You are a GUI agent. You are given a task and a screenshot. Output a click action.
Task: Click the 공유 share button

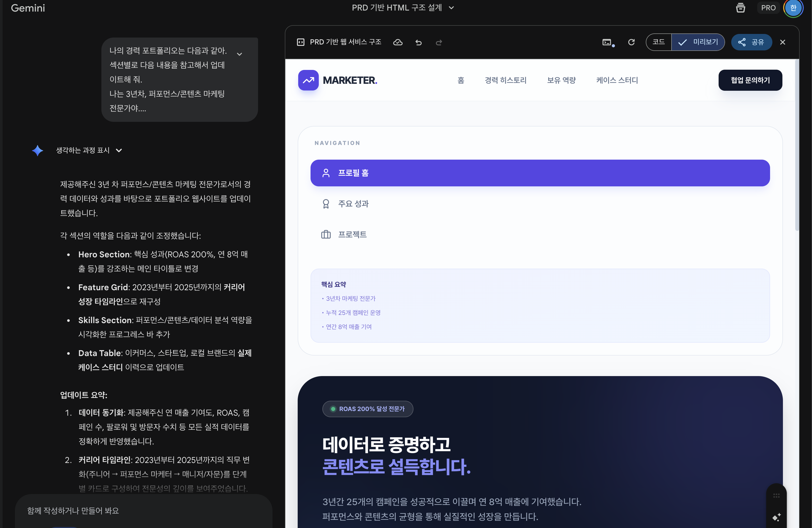tap(751, 42)
